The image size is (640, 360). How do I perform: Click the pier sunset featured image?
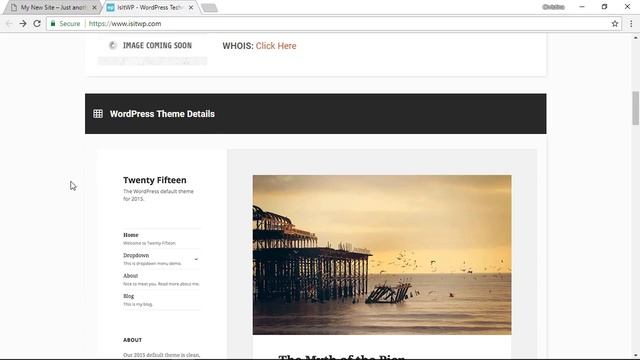[x=382, y=255]
